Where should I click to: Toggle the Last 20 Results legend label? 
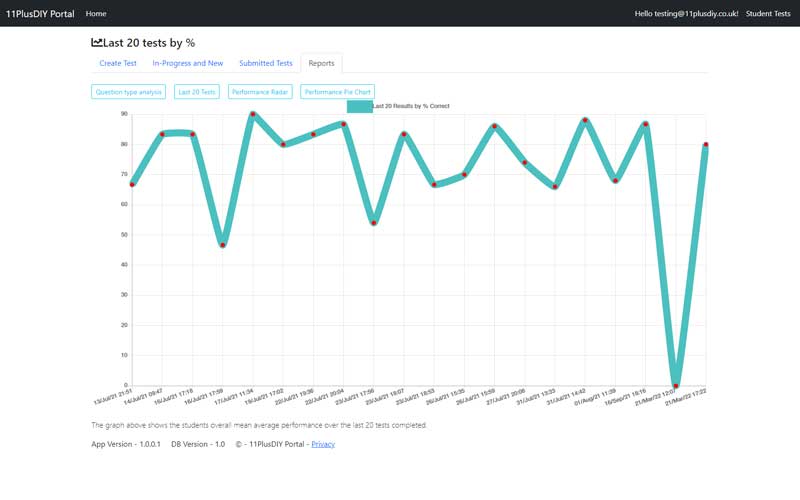tap(410, 105)
